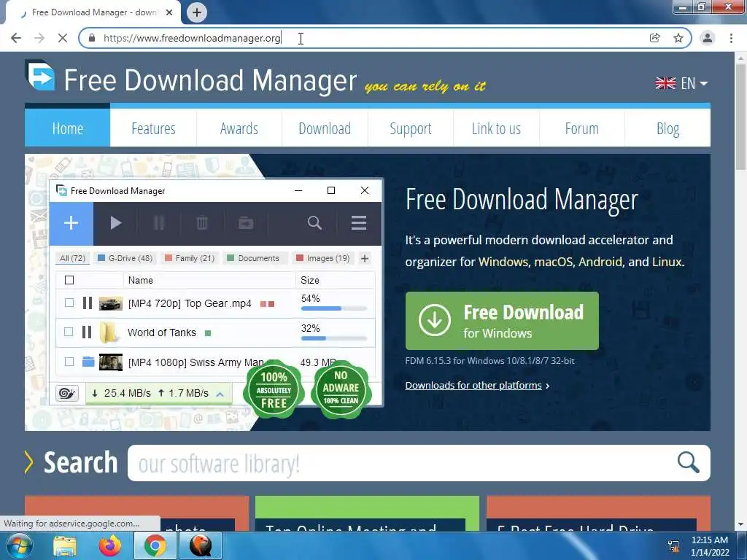Click the search magnifier icon in library box
This screenshot has height=560, width=747.
pos(688,462)
